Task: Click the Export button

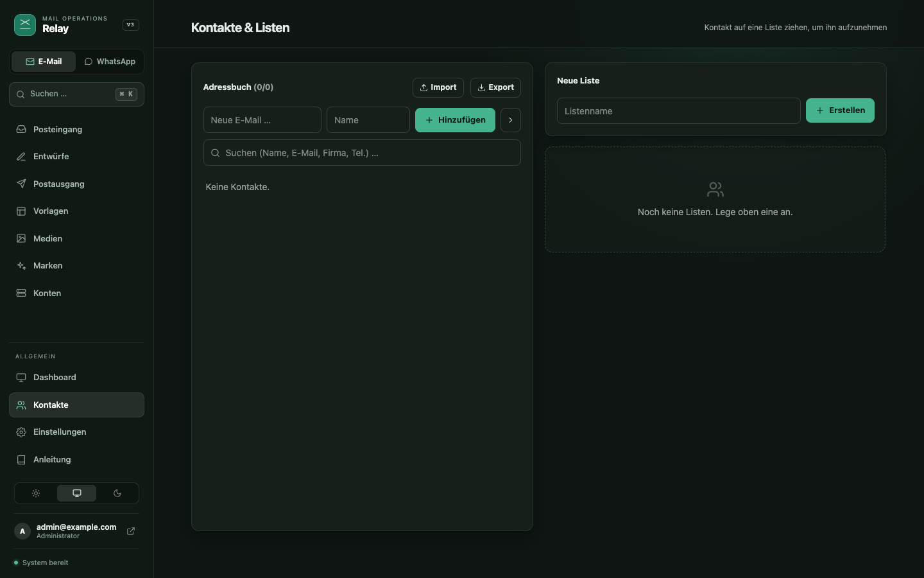Action: pyautogui.click(x=495, y=87)
